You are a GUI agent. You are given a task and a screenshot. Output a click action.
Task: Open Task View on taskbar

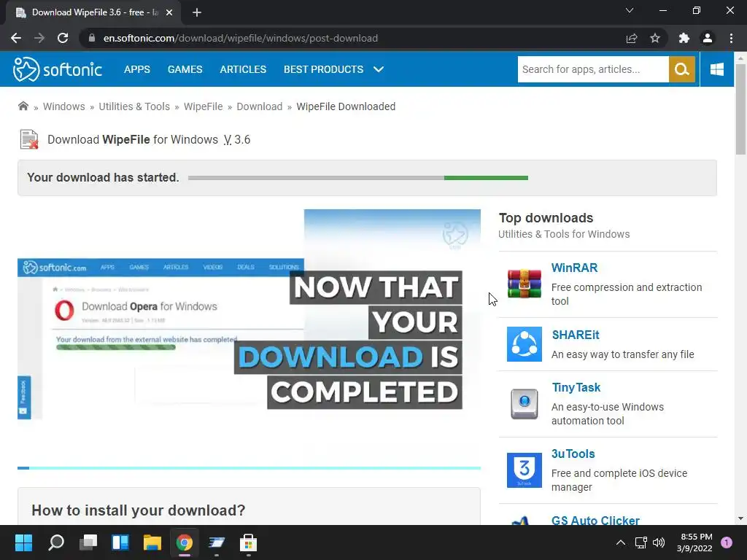88,542
